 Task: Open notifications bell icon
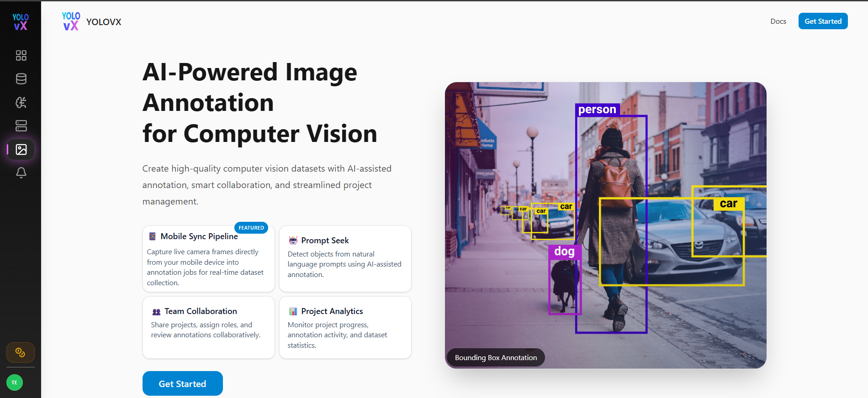21,173
